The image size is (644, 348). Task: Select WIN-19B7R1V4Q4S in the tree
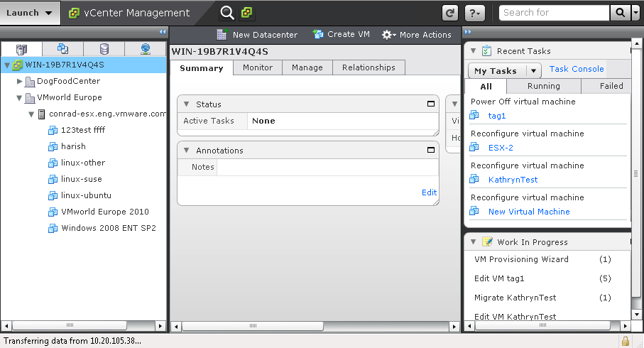tap(64, 65)
